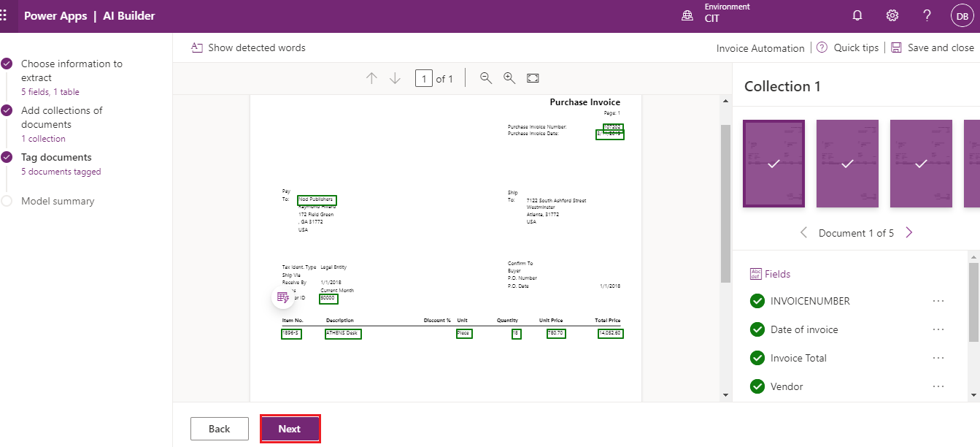Open more options for Vendor field
The height and width of the screenshot is (447, 980).
(938, 386)
